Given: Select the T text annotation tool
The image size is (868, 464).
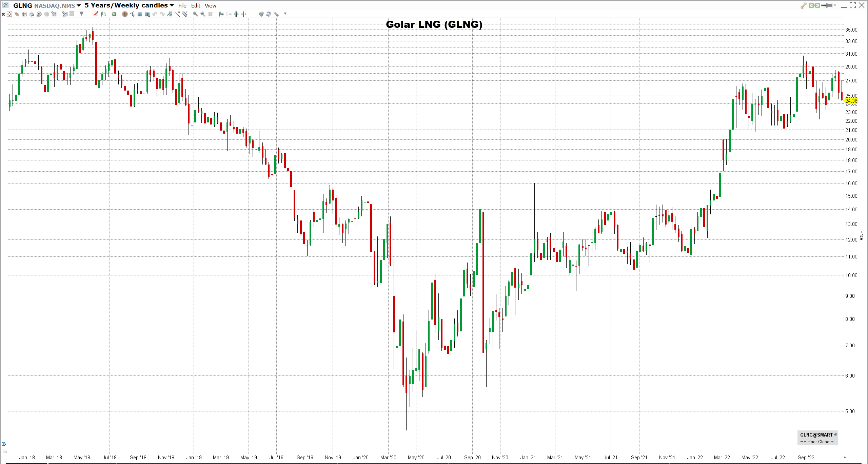Looking at the screenshot, I should point(140,14).
